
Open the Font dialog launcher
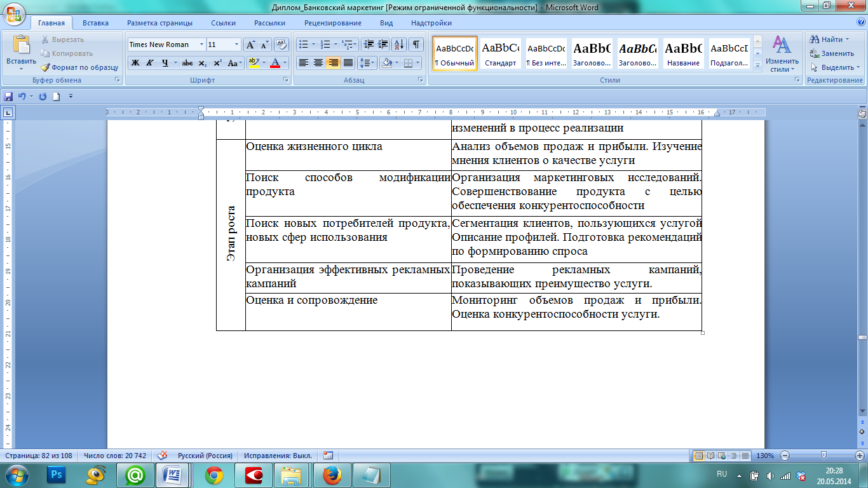click(x=285, y=80)
